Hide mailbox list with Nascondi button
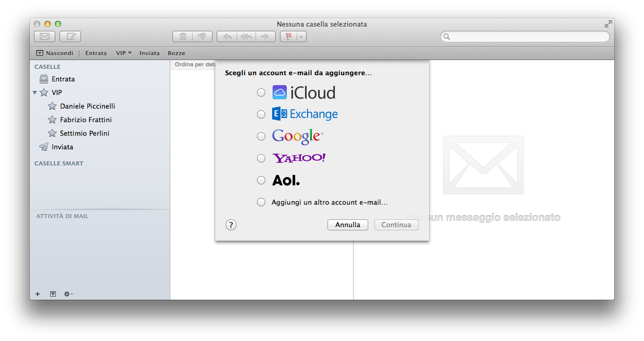 (54, 53)
